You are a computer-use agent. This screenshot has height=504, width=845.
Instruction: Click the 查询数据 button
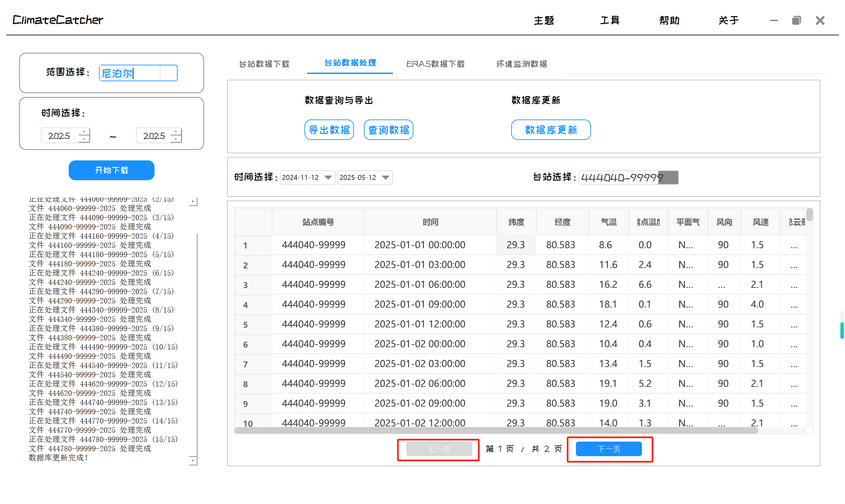pyautogui.click(x=388, y=130)
